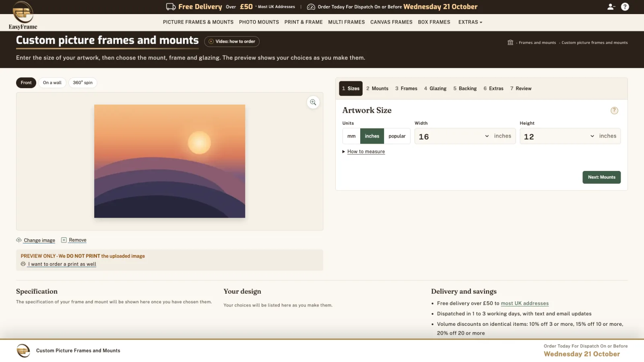The image size is (644, 362).
Task: Open CANVAS FRAMES menu item
Action: (x=391, y=22)
